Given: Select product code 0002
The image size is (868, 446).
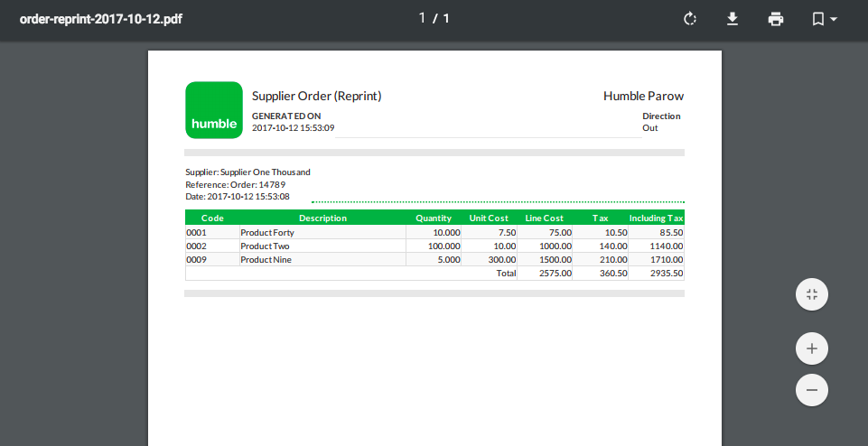Looking at the screenshot, I should [x=196, y=246].
